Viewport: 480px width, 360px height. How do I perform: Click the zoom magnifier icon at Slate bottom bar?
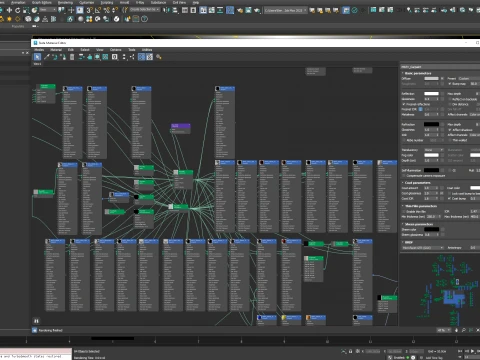coord(463,330)
